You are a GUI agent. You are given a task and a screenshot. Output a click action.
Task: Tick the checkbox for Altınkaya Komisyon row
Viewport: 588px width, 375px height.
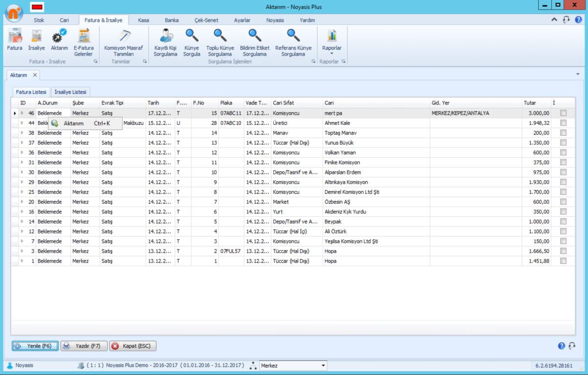(x=563, y=182)
